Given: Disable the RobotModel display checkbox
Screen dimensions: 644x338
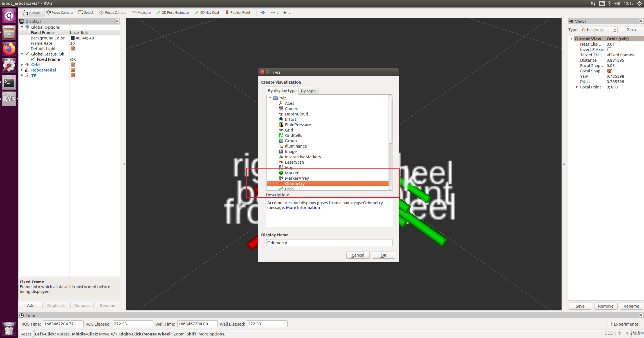Looking at the screenshot, I should (73, 70).
